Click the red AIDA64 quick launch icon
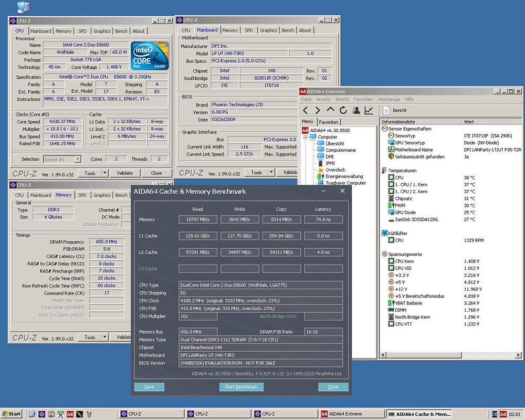The image size is (525, 420). click(70, 414)
